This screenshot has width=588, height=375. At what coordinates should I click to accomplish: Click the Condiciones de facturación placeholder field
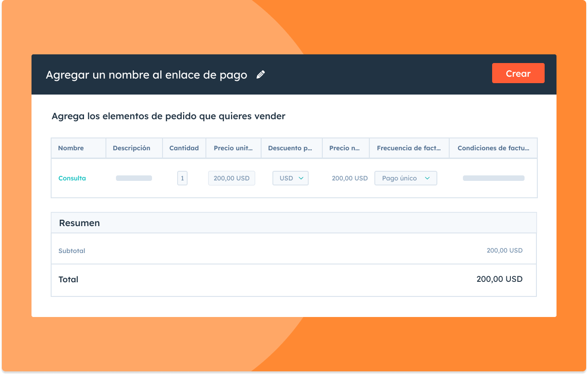[x=493, y=178]
